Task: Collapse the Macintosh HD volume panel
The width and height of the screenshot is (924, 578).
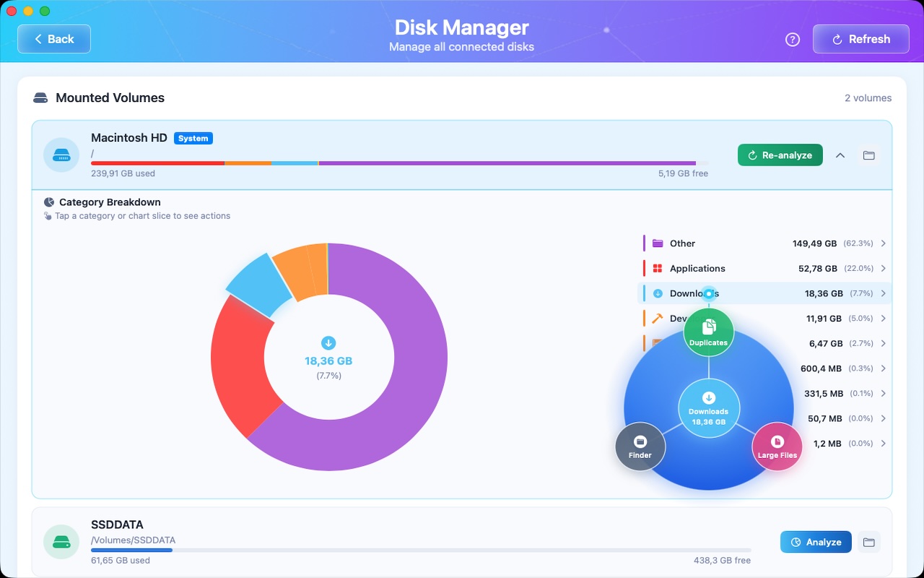Action: tap(840, 155)
